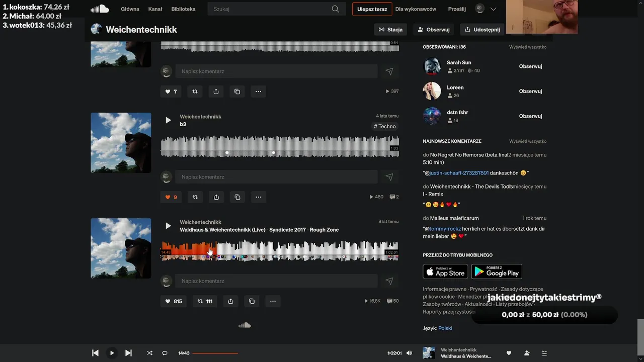Like current track in player bar
The image size is (644, 362).
click(x=509, y=353)
